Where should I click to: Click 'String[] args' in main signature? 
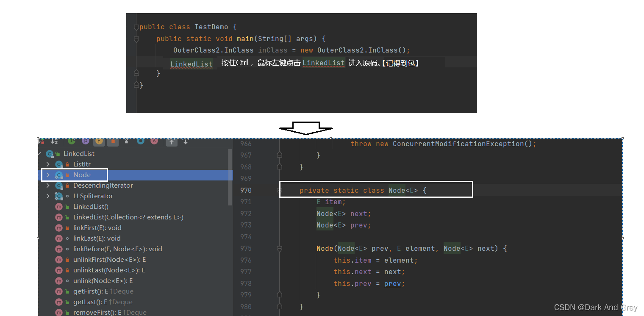pyautogui.click(x=285, y=39)
